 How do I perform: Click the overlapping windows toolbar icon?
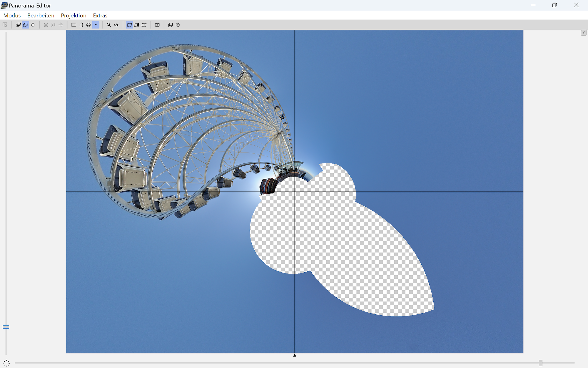click(170, 25)
